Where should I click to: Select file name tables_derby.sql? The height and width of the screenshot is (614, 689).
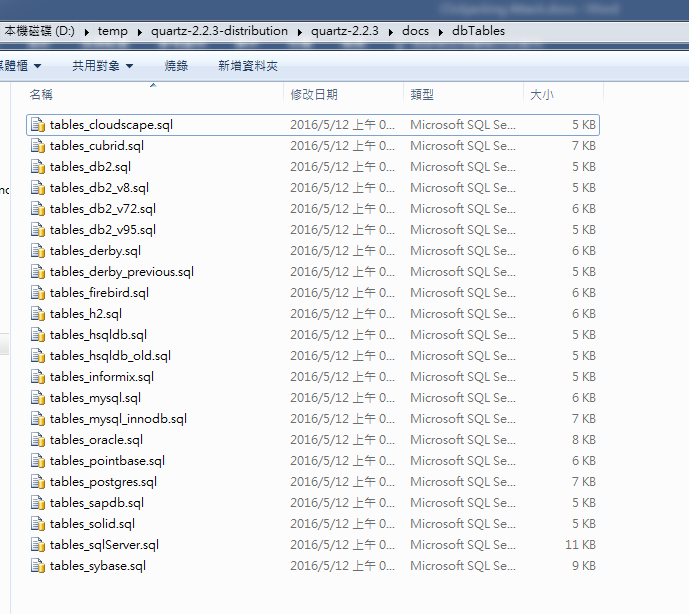pos(95,251)
